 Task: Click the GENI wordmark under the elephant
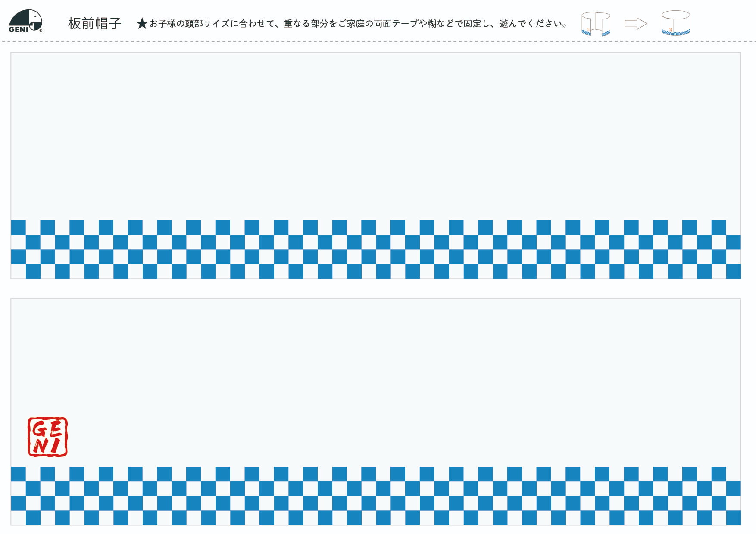[x=19, y=29]
